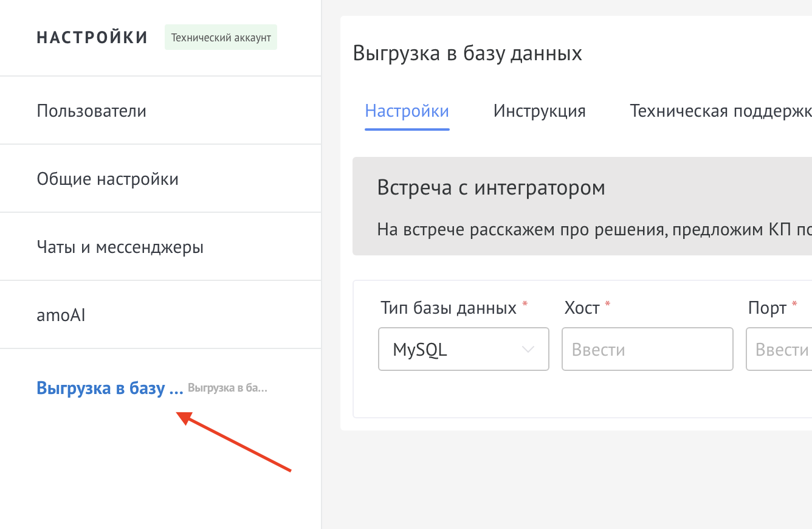Select bold blue Выгрузка в базу sidebar item
Viewport: 812px width, 529px height.
(x=109, y=388)
